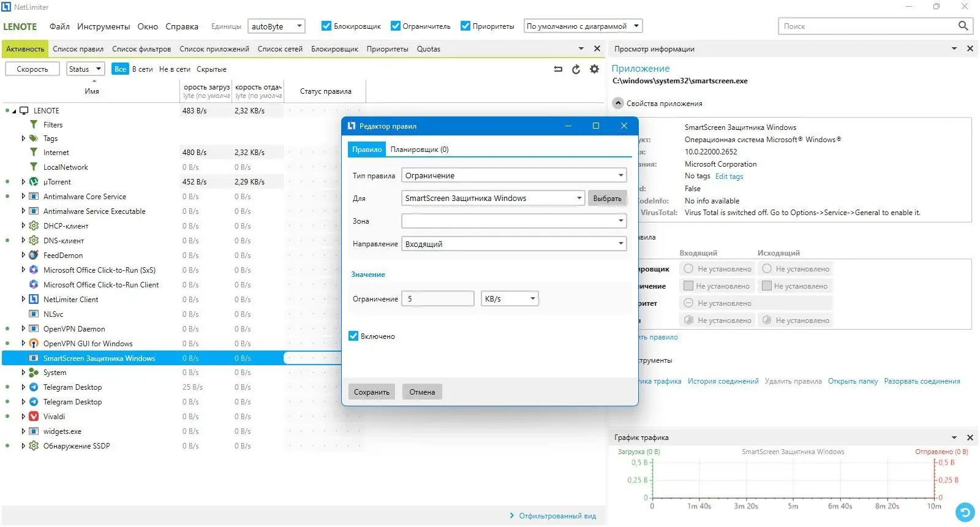Open the Status filter dropdown
This screenshot has height=527, width=980.
click(85, 69)
